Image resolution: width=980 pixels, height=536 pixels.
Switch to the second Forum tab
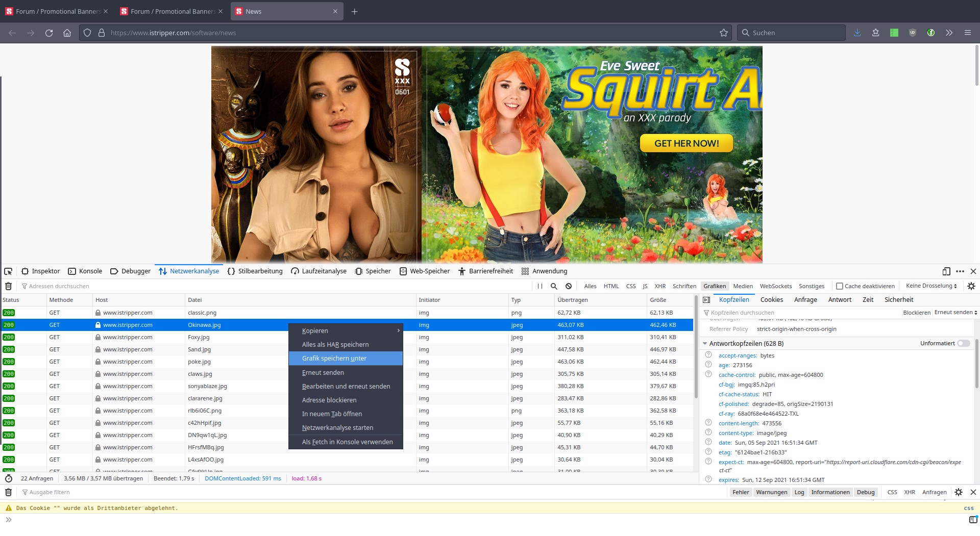coord(173,11)
